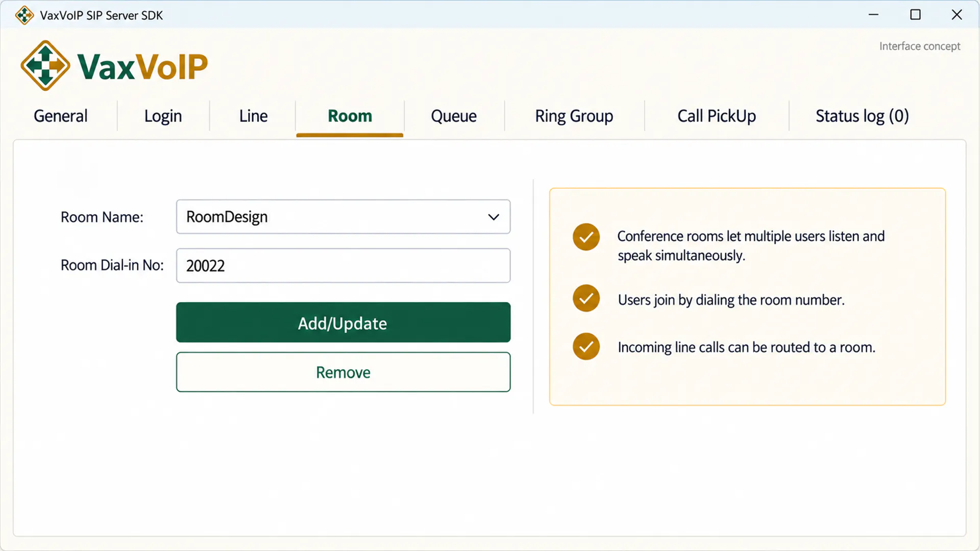Click checkmark icon beside 'Users join by dialing'

click(586, 298)
